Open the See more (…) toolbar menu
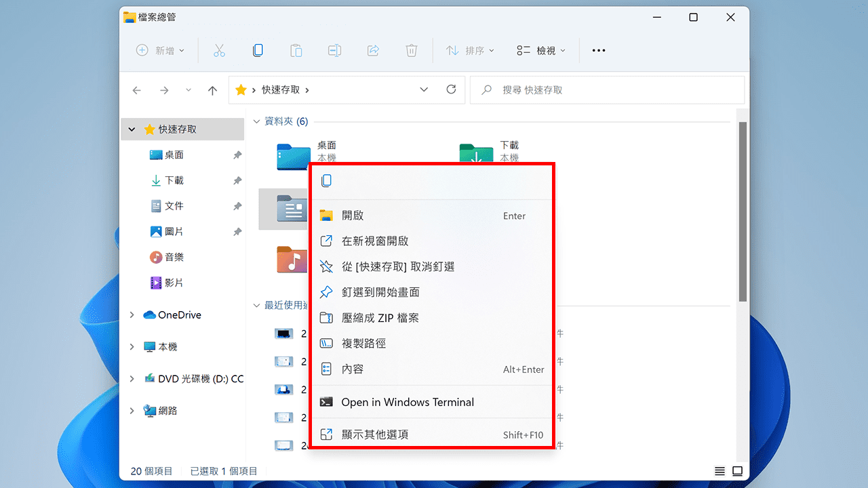The width and height of the screenshot is (868, 488). 598,50
